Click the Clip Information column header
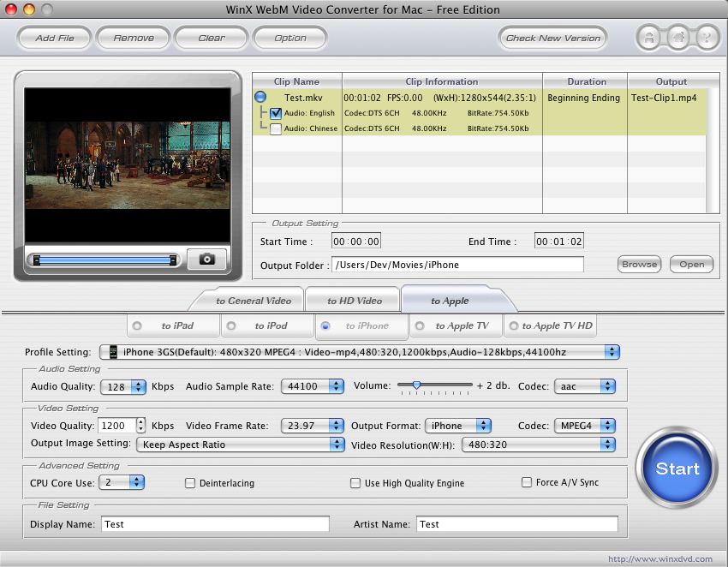Screen dimensions: 728x567 pyautogui.click(x=442, y=81)
